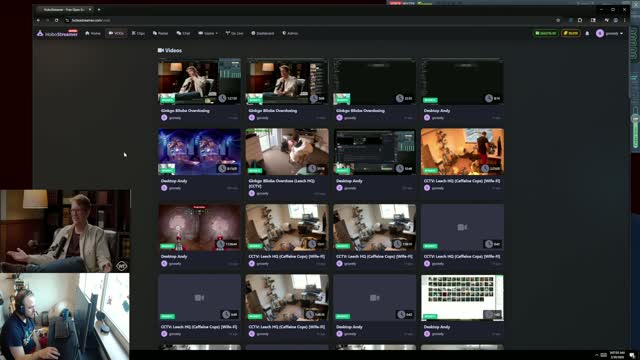The image size is (640, 360).
Task: Open the 'Ginkgo Biloba Overdose (Leech HQ) [CCTV]' video title
Action: tap(282, 183)
